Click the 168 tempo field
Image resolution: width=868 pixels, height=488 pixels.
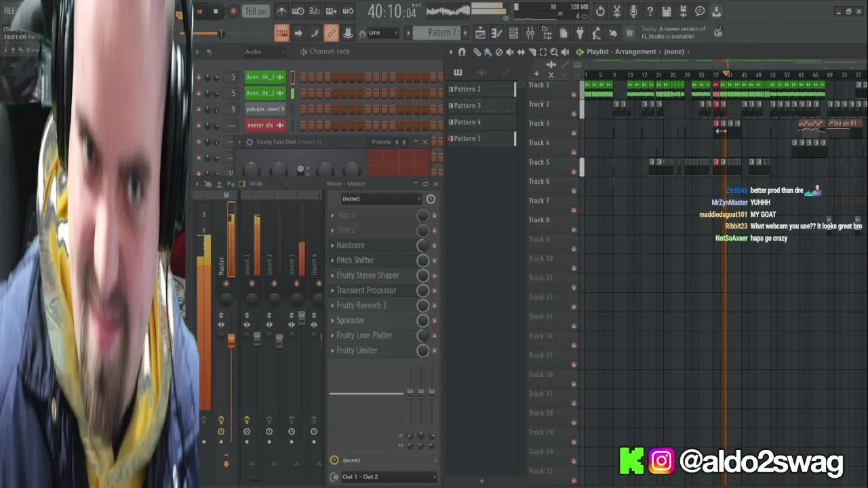coord(255,12)
